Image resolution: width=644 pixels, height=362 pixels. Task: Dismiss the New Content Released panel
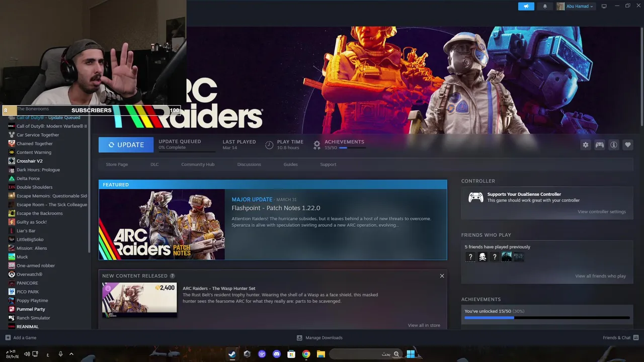tap(442, 276)
